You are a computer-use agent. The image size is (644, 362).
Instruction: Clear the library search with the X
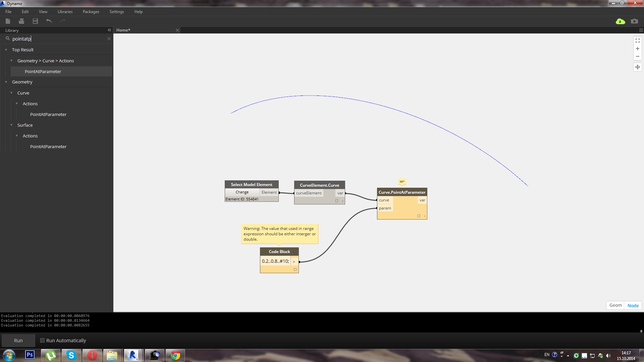click(109, 39)
